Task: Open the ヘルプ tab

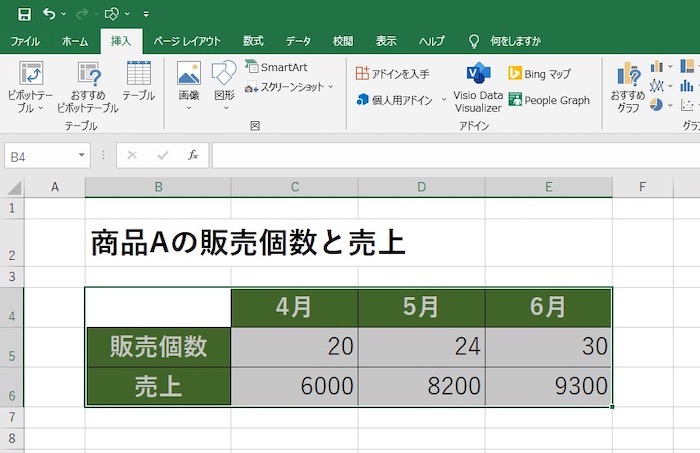Action: tap(432, 41)
